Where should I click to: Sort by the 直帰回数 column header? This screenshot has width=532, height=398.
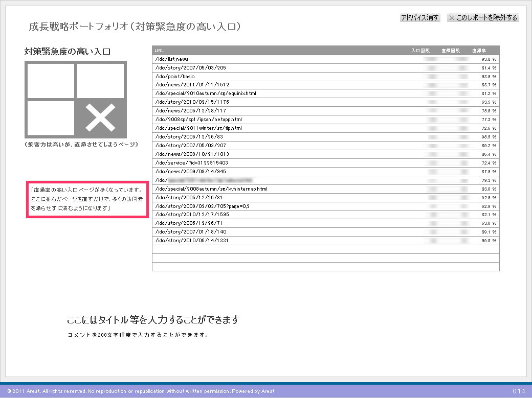tap(451, 51)
